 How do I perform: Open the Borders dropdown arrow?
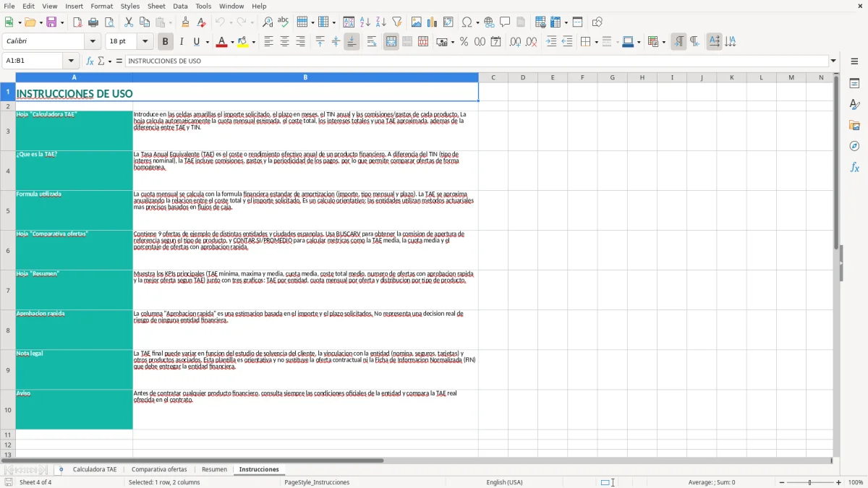596,42
